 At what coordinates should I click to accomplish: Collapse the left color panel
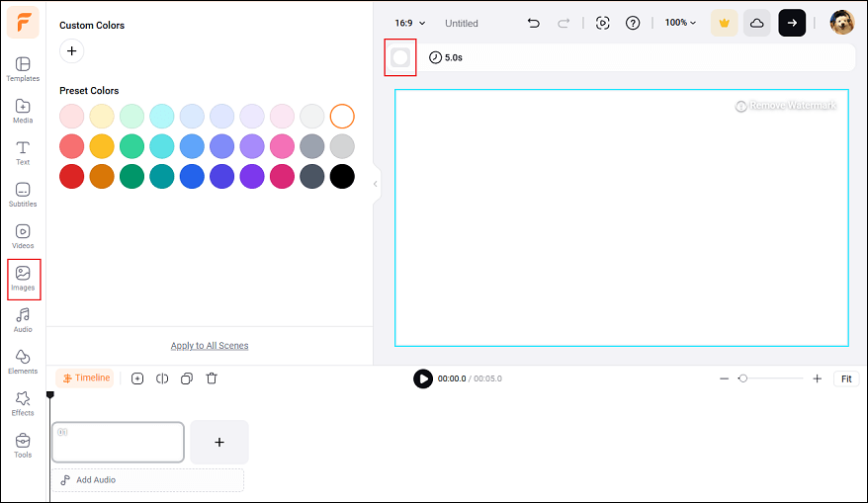tap(376, 184)
